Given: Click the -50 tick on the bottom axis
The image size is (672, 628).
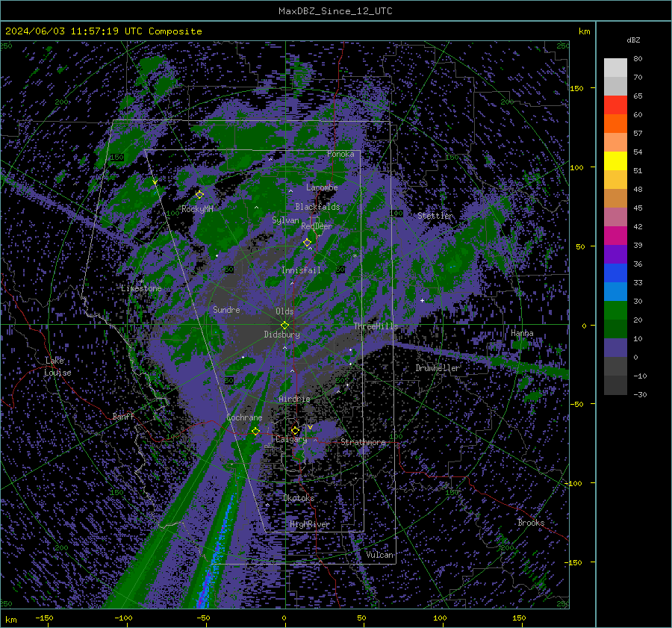Looking at the screenshot, I should [203, 618].
